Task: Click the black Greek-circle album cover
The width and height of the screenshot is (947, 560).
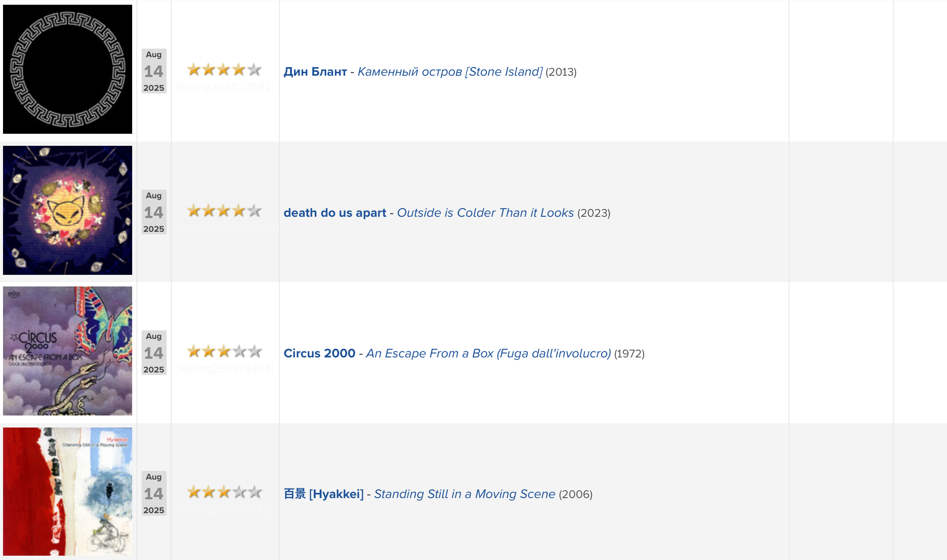Action: [68, 69]
